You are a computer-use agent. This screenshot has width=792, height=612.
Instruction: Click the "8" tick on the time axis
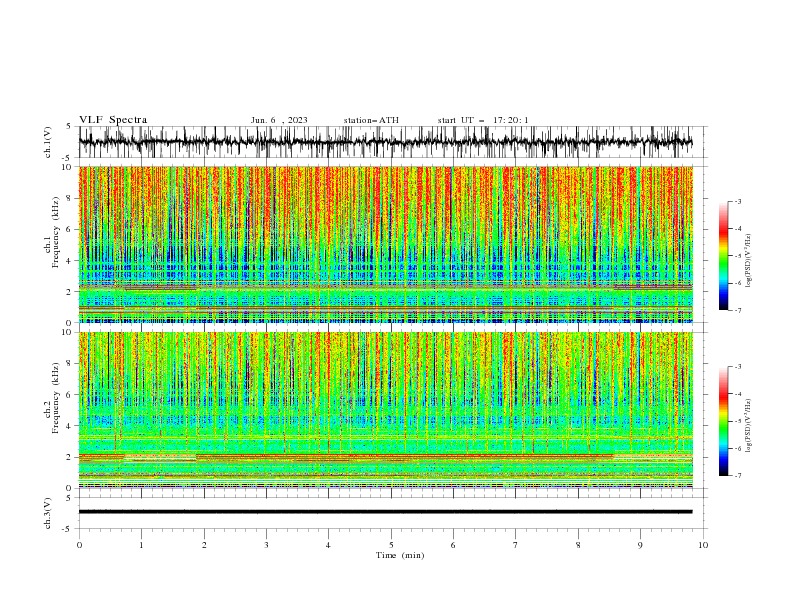(578, 545)
